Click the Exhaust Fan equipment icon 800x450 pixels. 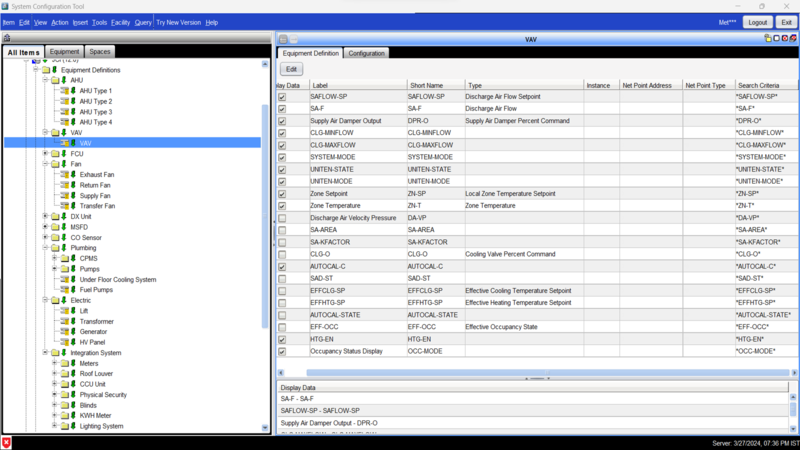pos(68,175)
